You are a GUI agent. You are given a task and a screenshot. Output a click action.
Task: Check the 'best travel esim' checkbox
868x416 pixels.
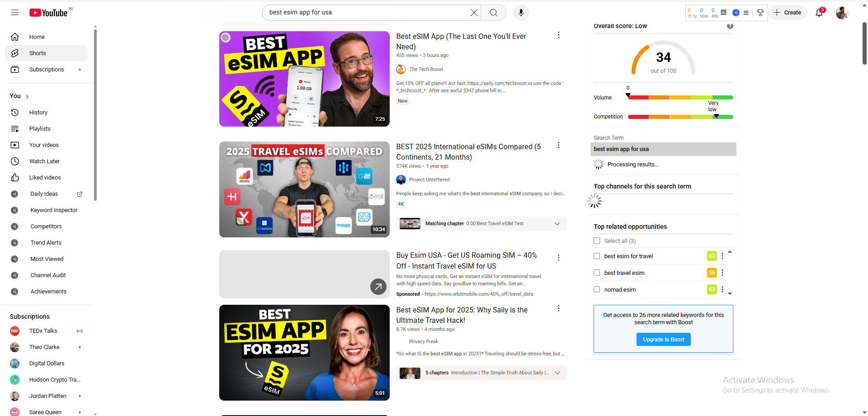point(597,273)
